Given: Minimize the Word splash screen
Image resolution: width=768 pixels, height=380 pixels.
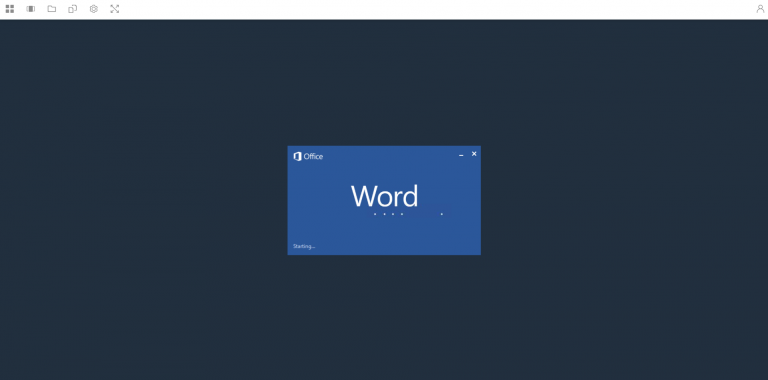Looking at the screenshot, I should click(461, 155).
